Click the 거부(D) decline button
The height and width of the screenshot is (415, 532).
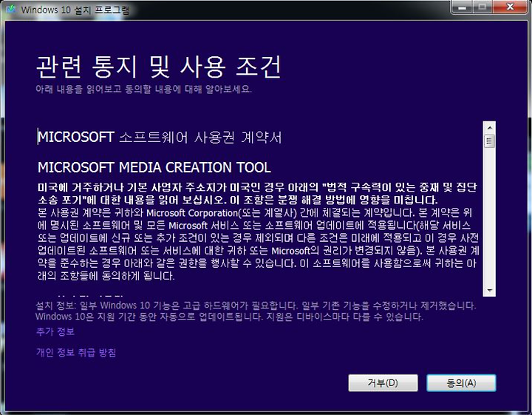pos(383,382)
